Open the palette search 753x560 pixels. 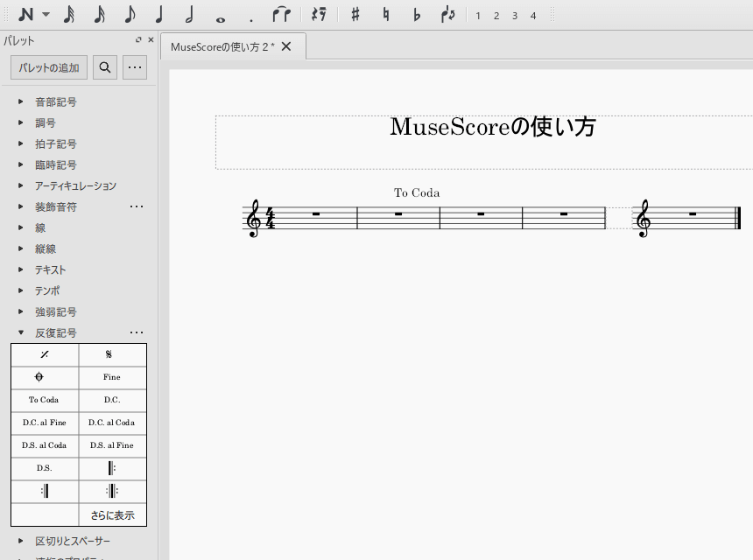(105, 67)
